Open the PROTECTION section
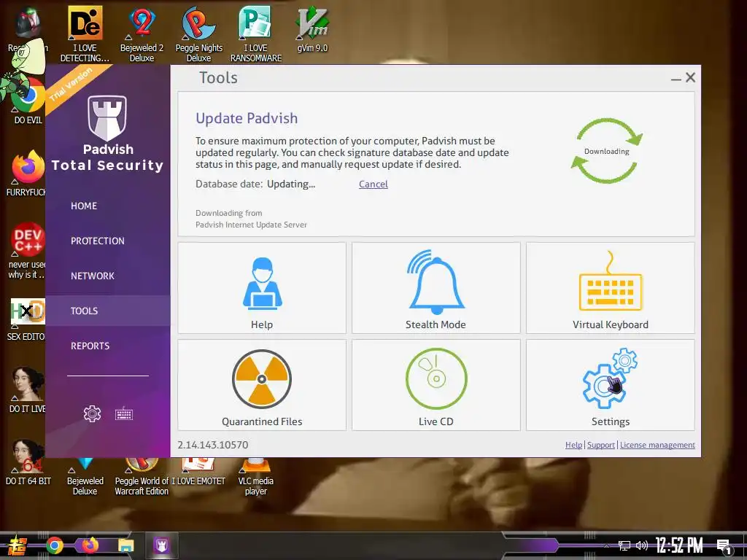Viewport: 747px width, 560px height. (98, 241)
